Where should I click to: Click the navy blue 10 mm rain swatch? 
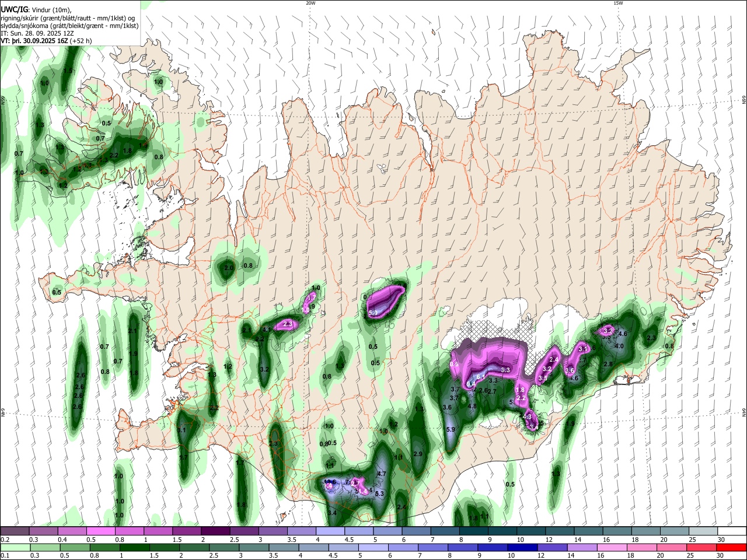pos(522,547)
